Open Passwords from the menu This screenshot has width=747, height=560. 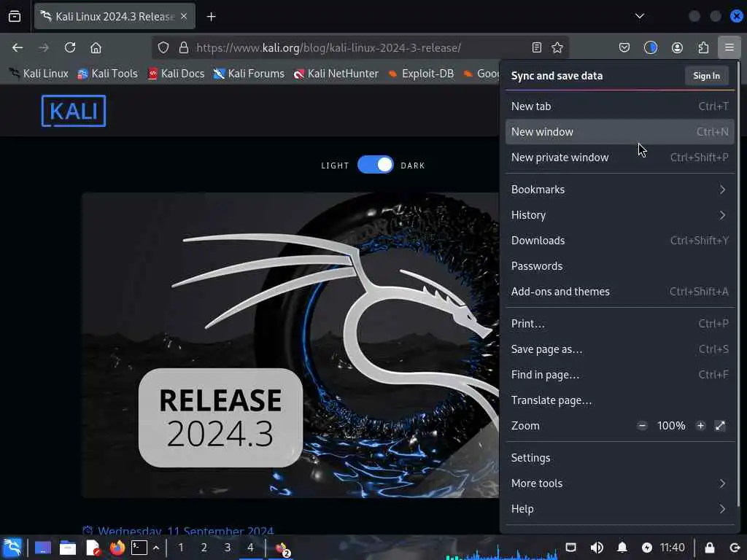[x=620, y=266]
